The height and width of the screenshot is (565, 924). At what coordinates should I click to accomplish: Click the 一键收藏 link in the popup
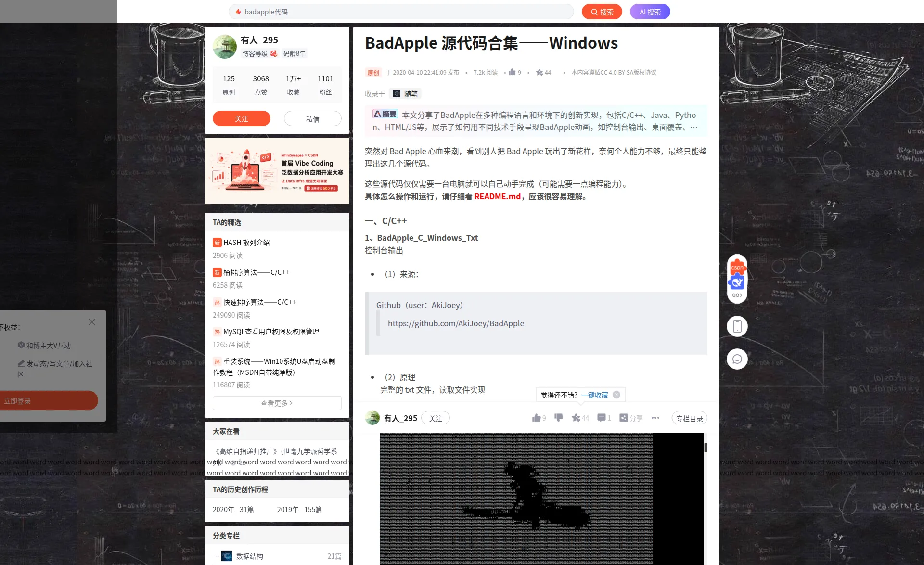click(x=595, y=395)
